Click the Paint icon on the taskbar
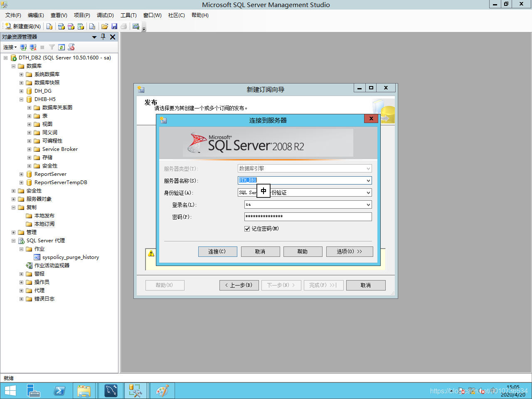 point(163,390)
